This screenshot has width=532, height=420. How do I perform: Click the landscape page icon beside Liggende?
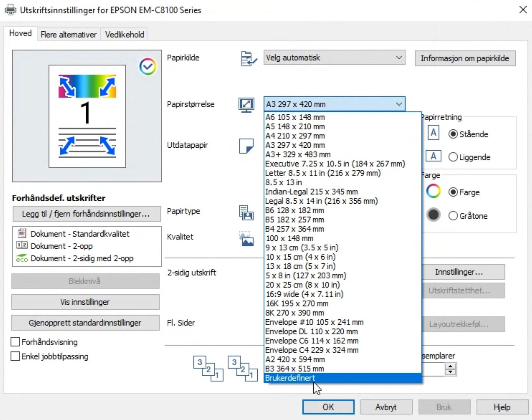coord(433,156)
